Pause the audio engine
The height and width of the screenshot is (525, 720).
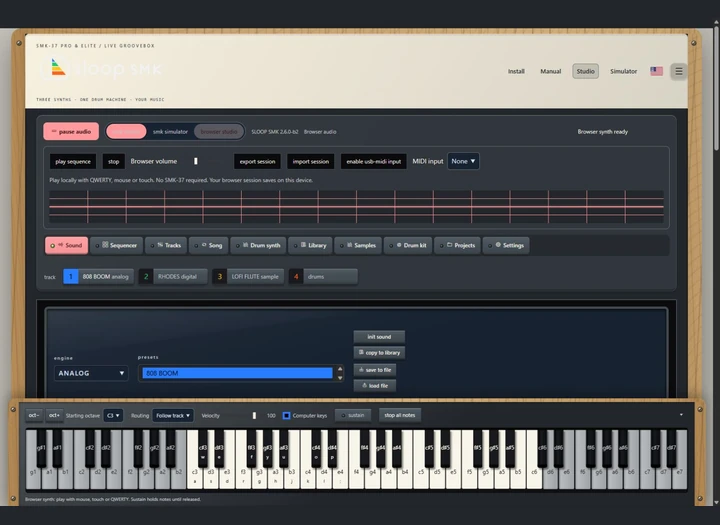pyautogui.click(x=71, y=131)
